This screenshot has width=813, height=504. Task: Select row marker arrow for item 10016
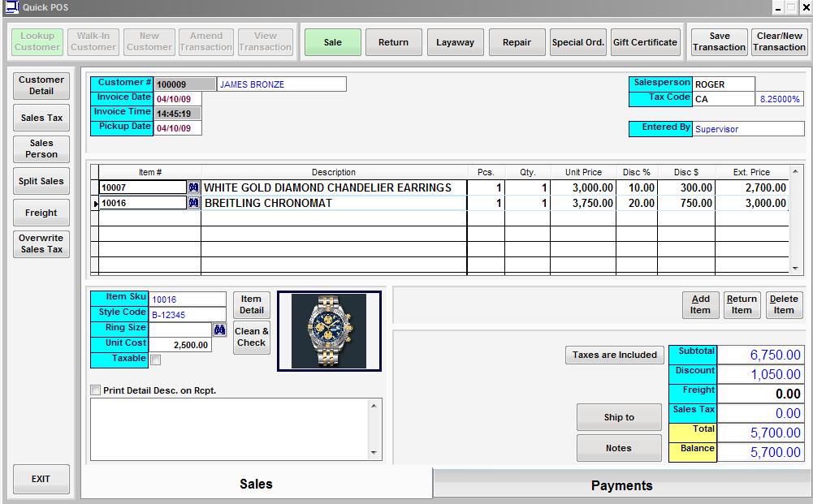pyautogui.click(x=94, y=203)
